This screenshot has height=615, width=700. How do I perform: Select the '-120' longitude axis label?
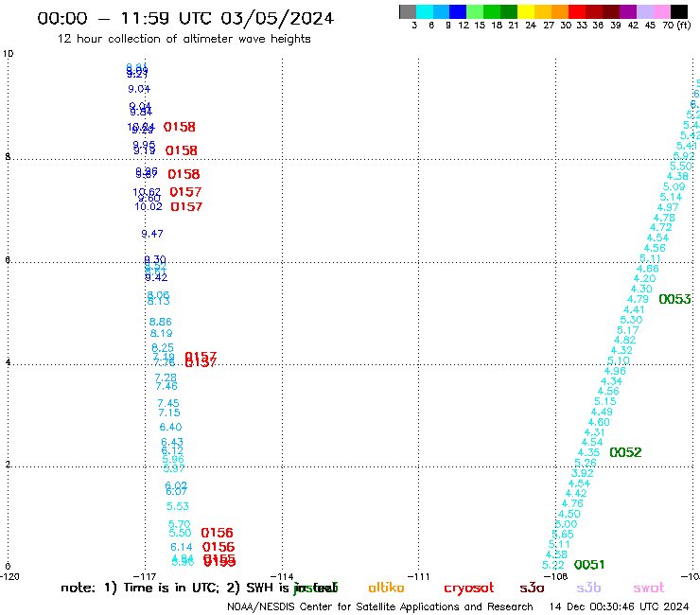pos(9,576)
